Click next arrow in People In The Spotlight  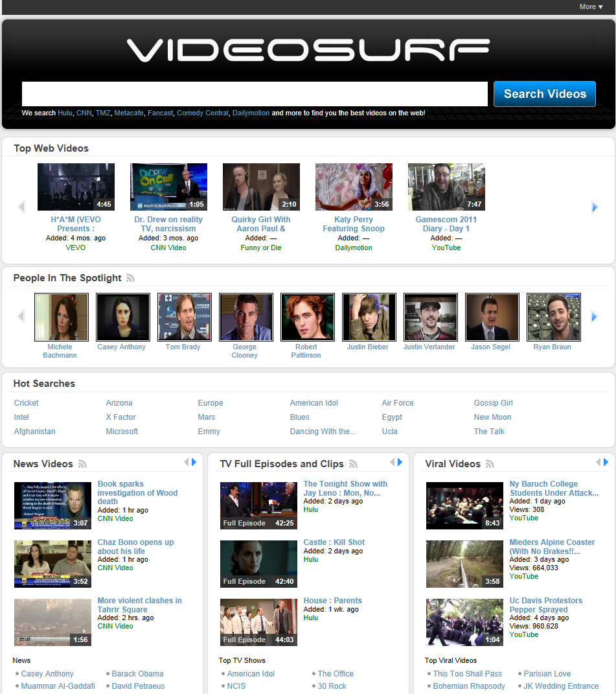[595, 316]
